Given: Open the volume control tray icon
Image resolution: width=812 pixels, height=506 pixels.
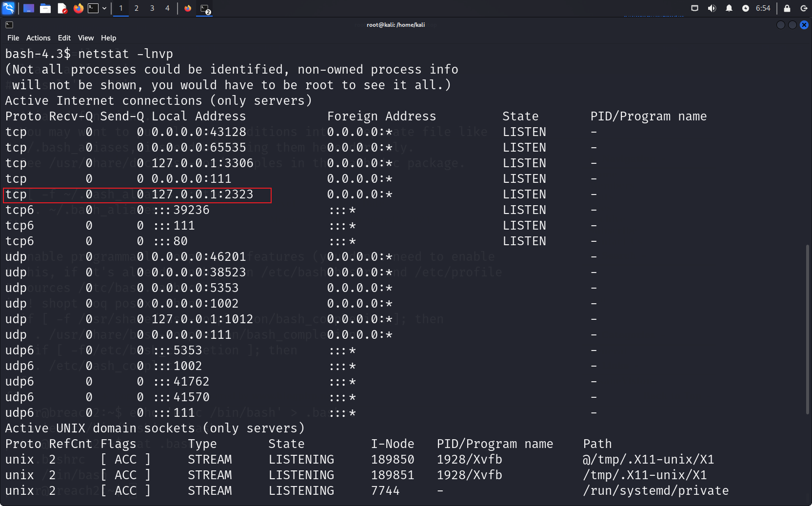Looking at the screenshot, I should tap(712, 8).
